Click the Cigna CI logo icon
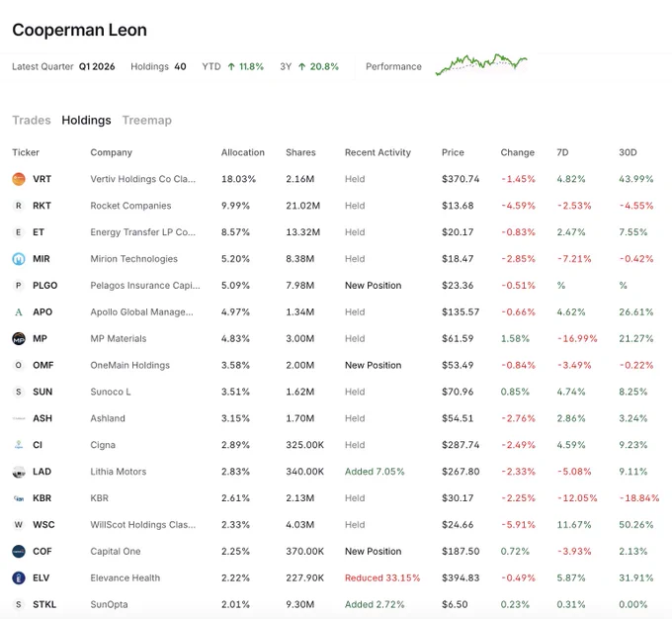The image size is (672, 619). [x=19, y=445]
